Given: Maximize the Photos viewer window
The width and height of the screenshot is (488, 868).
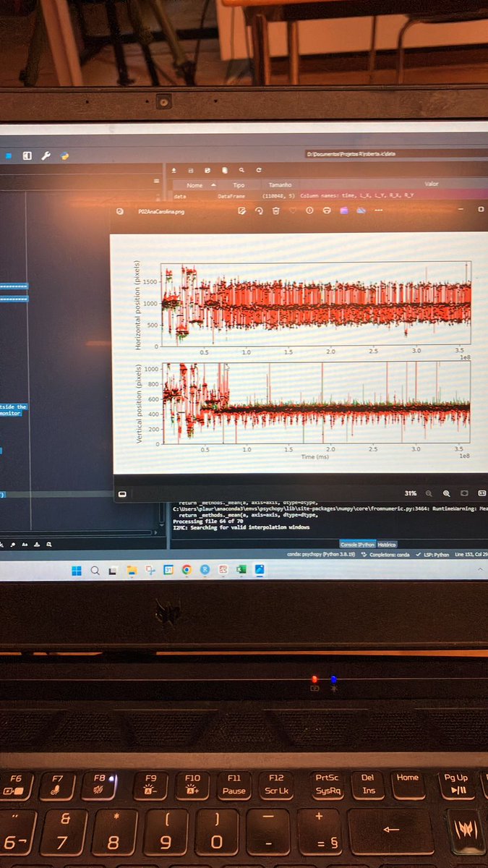Looking at the screenshot, I should 481,209.
